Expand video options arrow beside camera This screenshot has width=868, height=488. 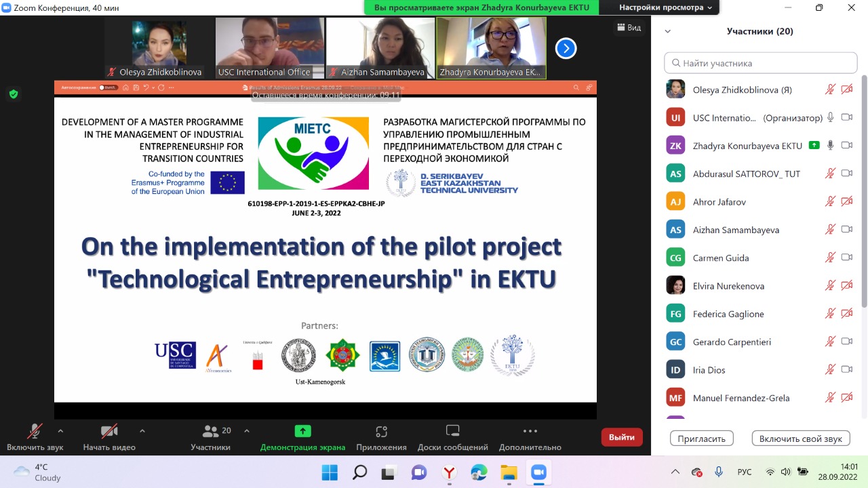point(142,430)
